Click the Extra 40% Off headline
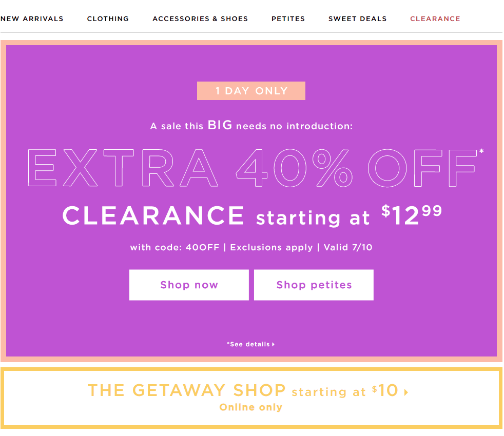Image resolution: width=504 pixels, height=436 pixels. click(x=253, y=168)
